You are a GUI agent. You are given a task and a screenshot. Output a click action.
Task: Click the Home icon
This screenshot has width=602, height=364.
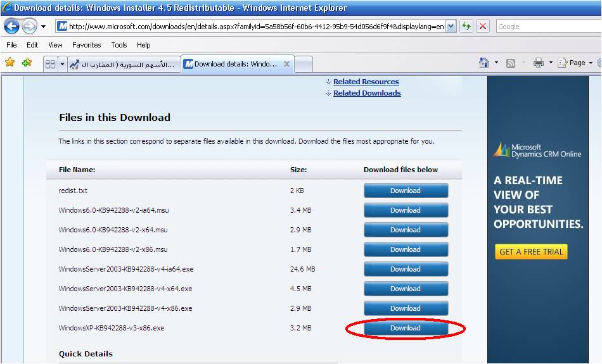(x=484, y=63)
